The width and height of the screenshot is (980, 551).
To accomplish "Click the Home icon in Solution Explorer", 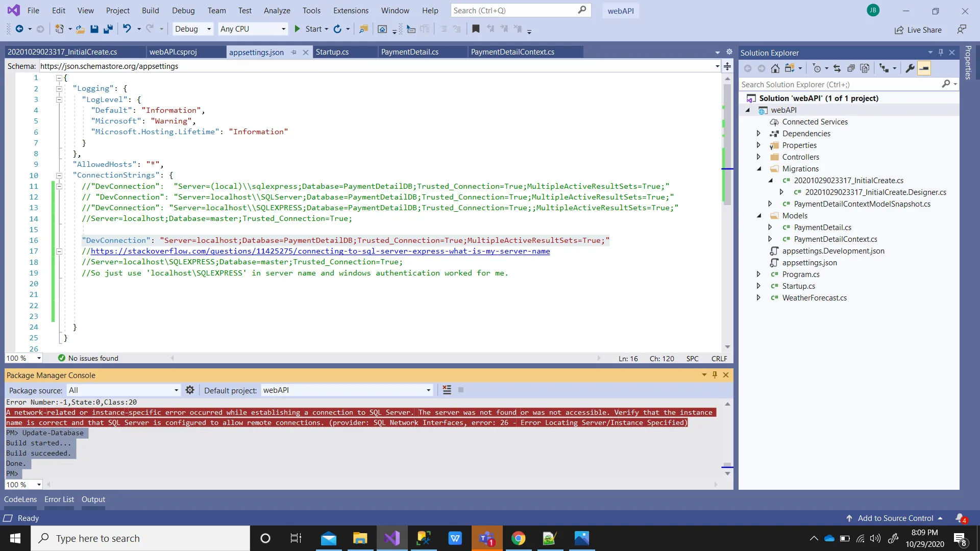I will tap(775, 68).
